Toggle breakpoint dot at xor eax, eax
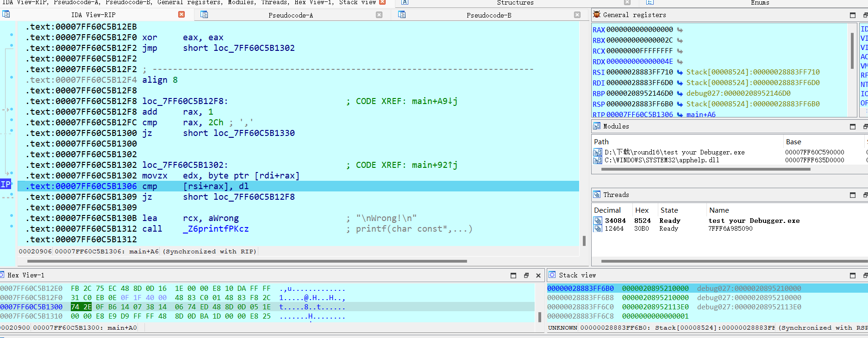Screen dimensions: 868x338 (12, 35)
